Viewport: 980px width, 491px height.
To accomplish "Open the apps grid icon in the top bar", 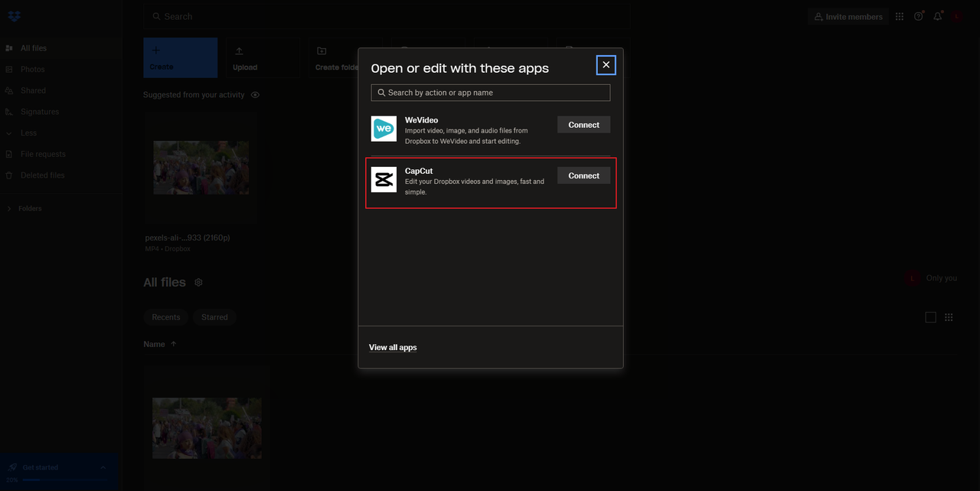I will click(899, 16).
